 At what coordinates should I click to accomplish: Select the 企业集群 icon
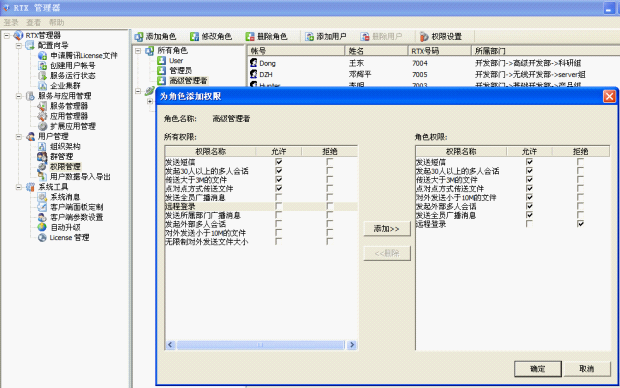tap(42, 86)
